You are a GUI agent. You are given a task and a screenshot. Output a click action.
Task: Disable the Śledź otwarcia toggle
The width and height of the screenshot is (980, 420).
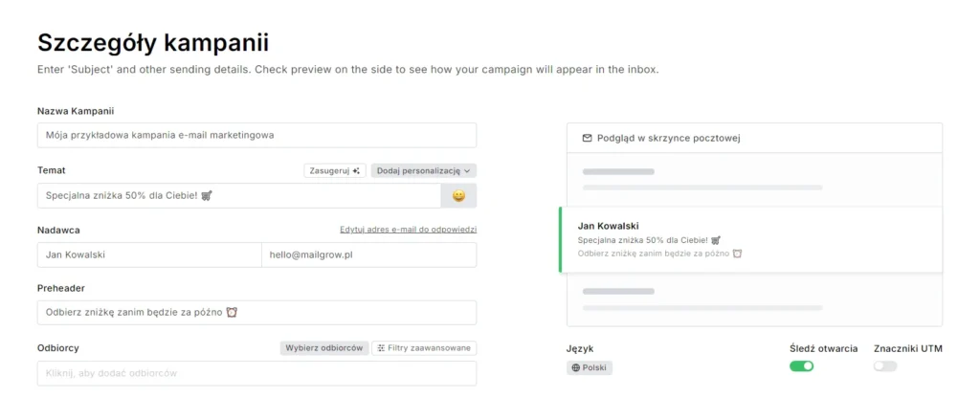(801, 366)
